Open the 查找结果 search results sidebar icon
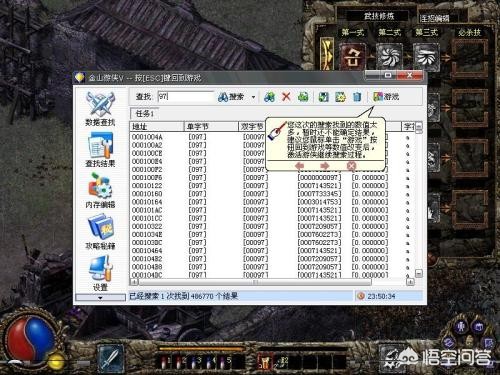Image resolution: width=500 pixels, height=375 pixels. click(100, 150)
